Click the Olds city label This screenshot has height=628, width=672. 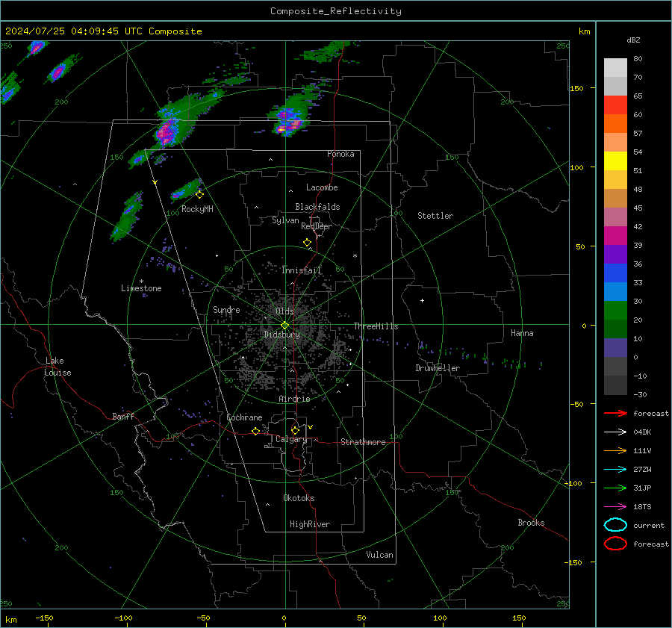(x=284, y=311)
